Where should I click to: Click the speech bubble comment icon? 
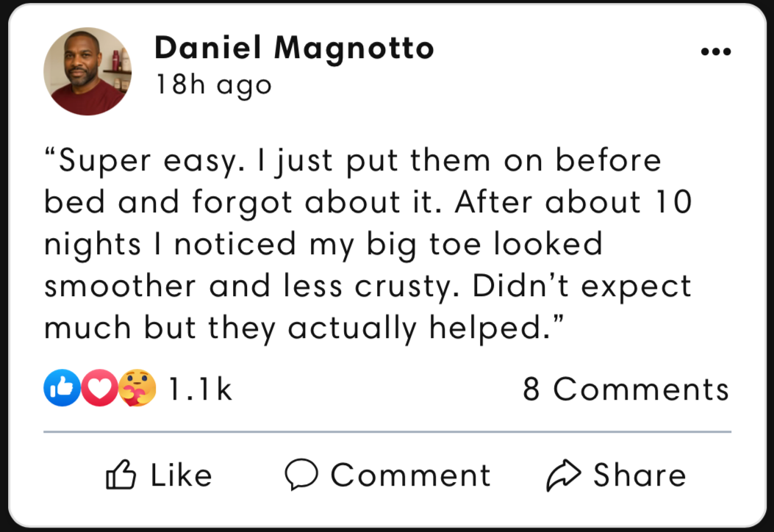(301, 475)
